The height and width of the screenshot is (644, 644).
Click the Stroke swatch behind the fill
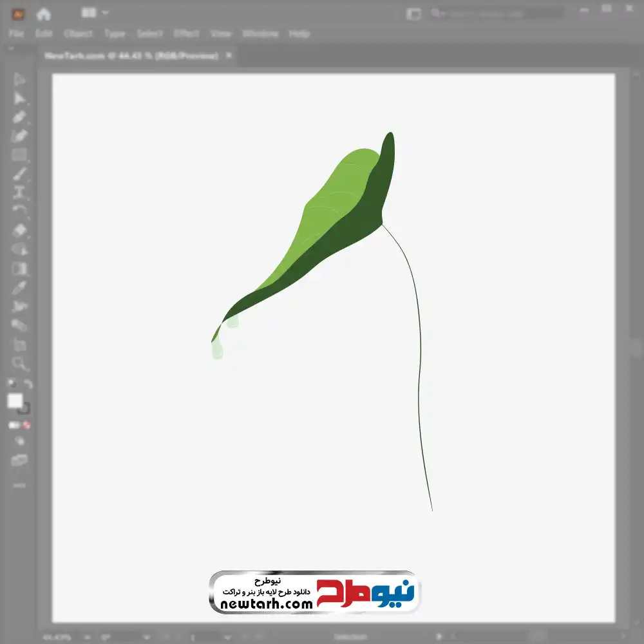[26, 410]
